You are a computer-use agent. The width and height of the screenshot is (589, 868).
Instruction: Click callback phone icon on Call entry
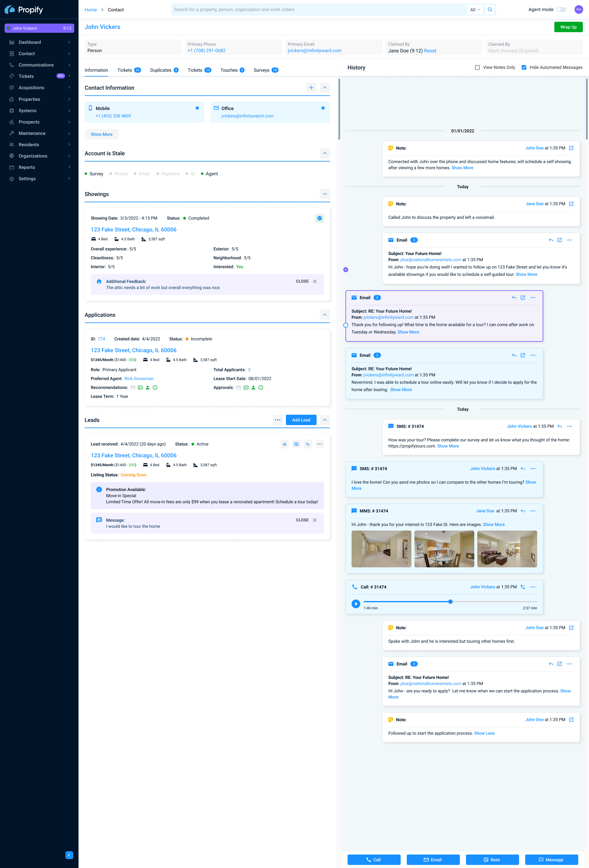[523, 587]
